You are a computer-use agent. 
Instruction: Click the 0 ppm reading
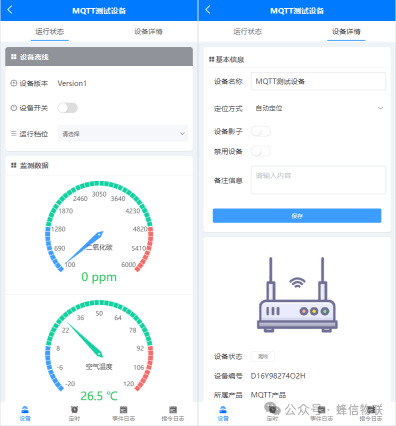(99, 277)
